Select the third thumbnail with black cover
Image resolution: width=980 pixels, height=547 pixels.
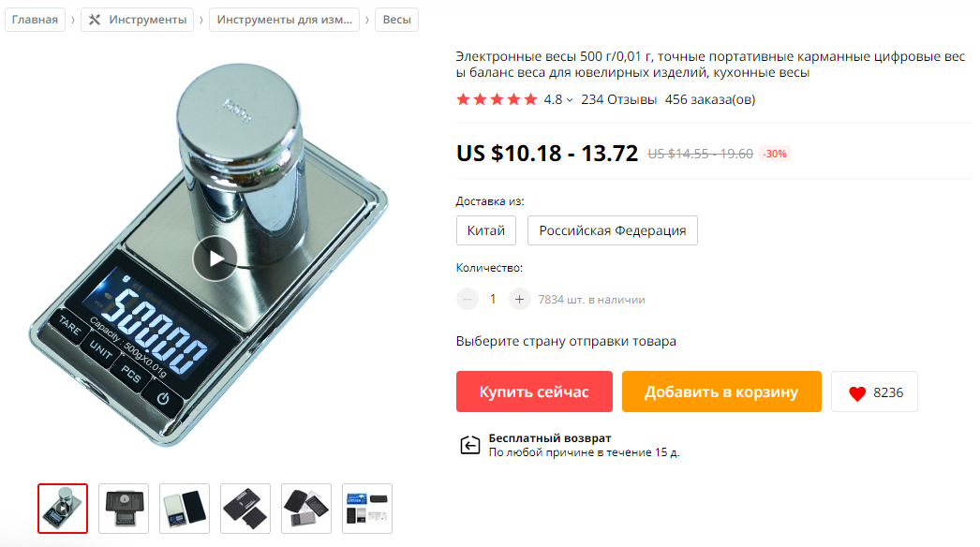(x=185, y=509)
